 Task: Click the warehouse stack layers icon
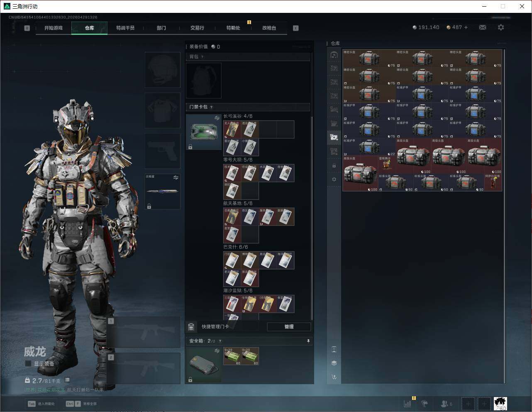(334, 363)
